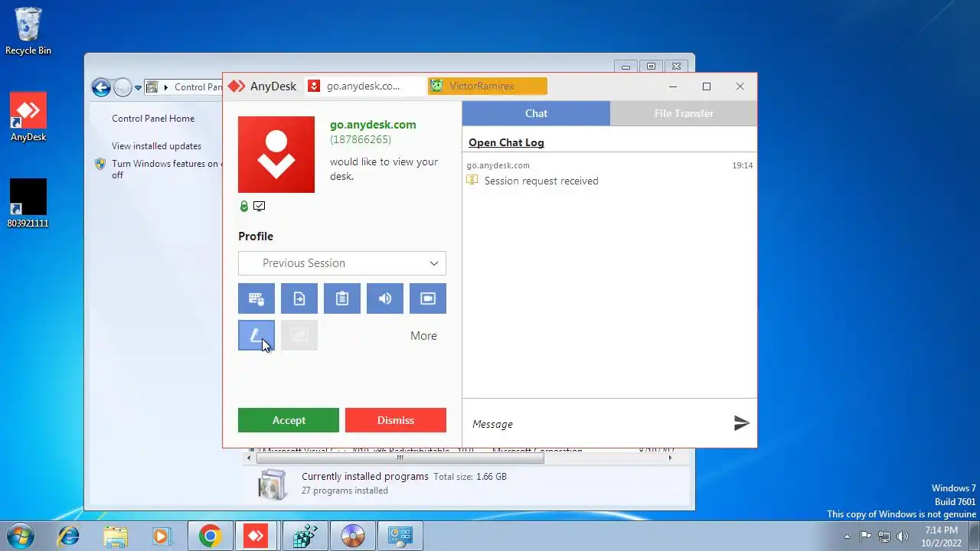Open View installed updates link

click(156, 146)
